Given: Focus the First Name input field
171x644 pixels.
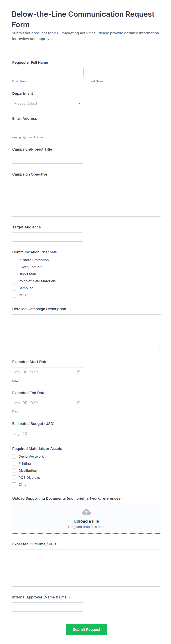Looking at the screenshot, I should point(48,73).
